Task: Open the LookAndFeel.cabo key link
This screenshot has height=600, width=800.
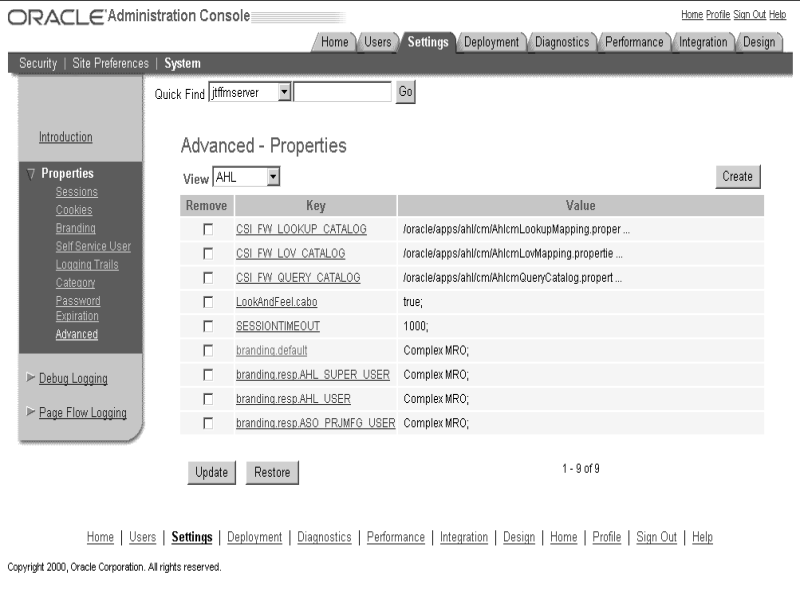Action: coord(277,302)
